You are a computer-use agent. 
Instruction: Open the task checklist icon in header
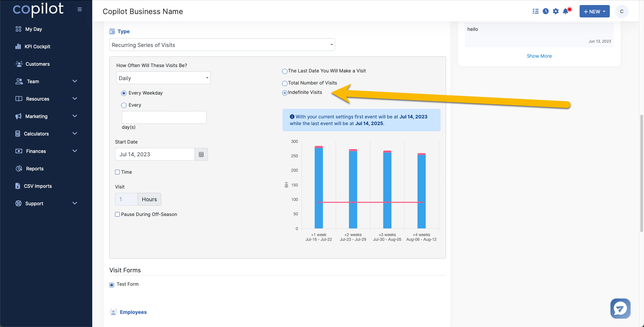535,11
